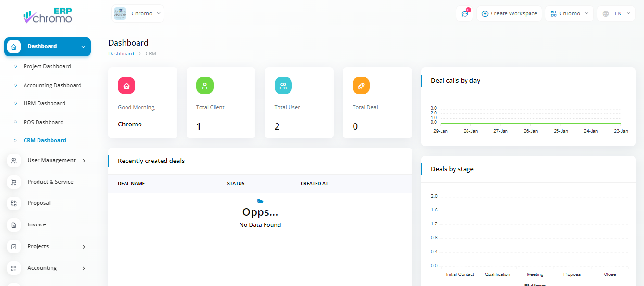
Task: Open Product & Service in sidebar
Action: [x=50, y=182]
